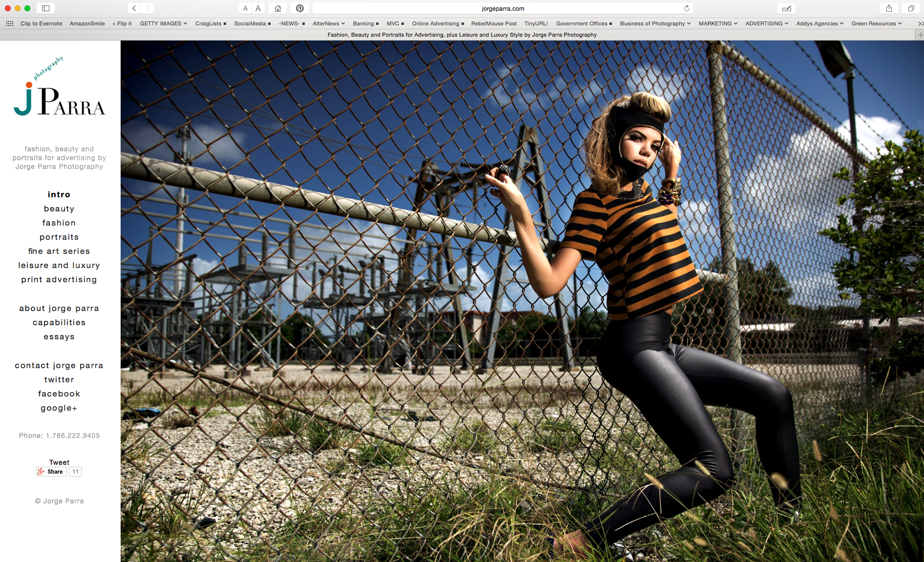The width and height of the screenshot is (924, 562).
Task: Reload the page from address bar
Action: coord(687,8)
